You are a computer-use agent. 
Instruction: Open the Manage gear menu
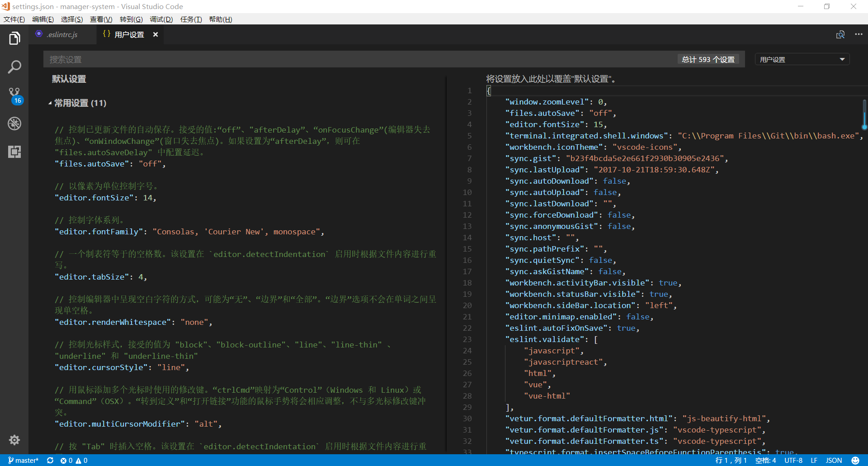14,440
